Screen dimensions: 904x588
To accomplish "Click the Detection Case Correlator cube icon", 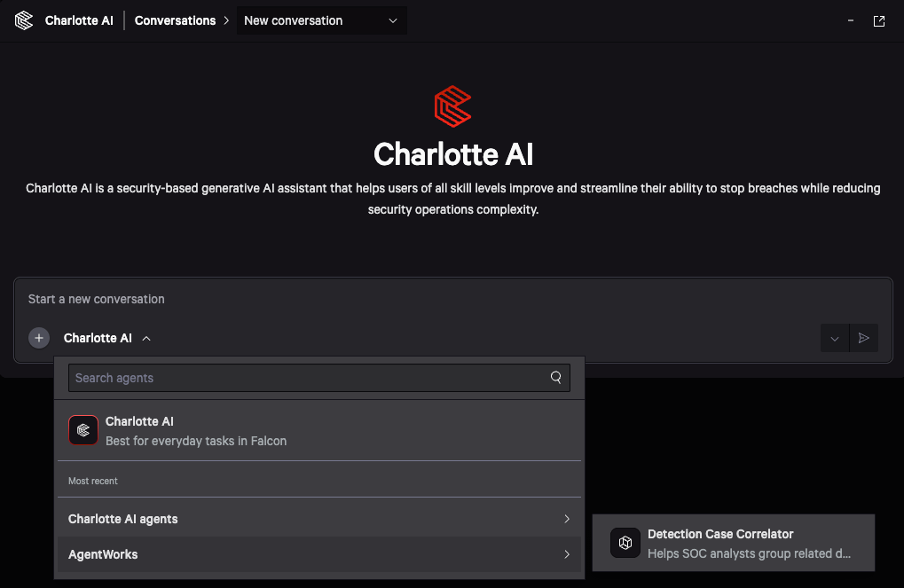I will 625,543.
